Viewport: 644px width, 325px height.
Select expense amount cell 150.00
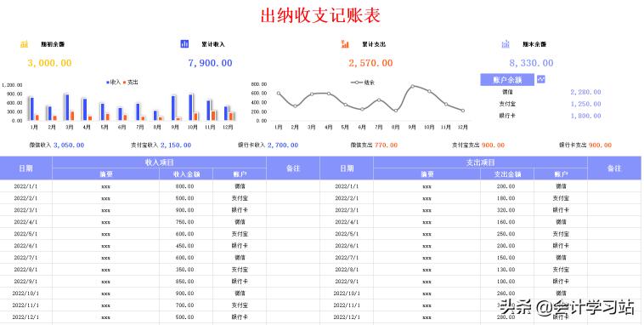point(506,258)
